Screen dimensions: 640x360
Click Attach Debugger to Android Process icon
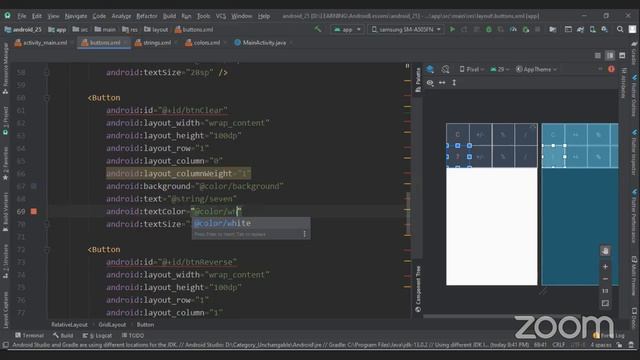point(526,29)
